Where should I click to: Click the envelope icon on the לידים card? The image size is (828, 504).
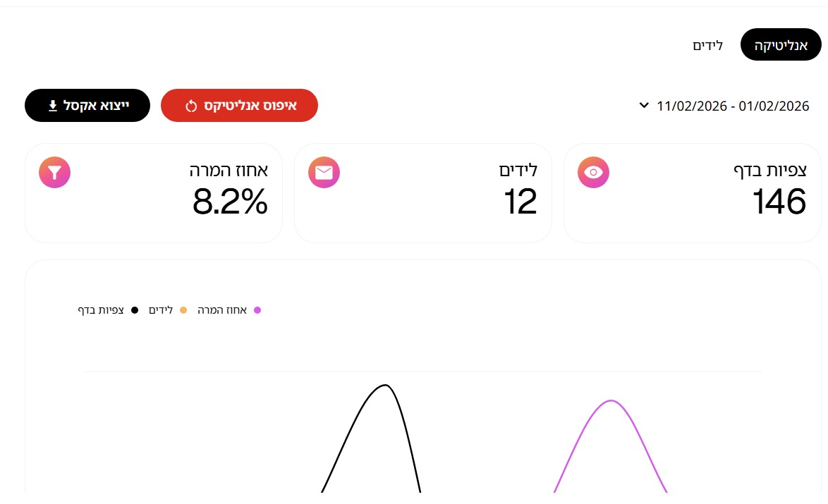pyautogui.click(x=324, y=173)
